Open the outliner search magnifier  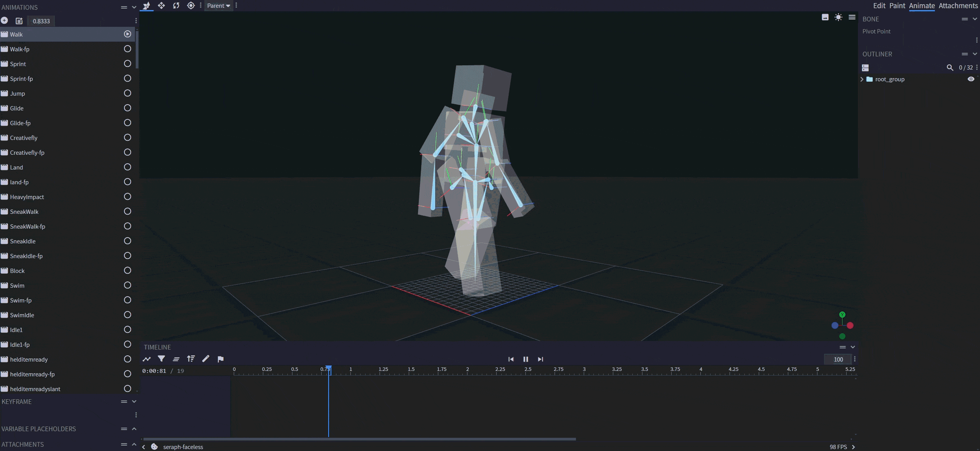pyautogui.click(x=950, y=68)
